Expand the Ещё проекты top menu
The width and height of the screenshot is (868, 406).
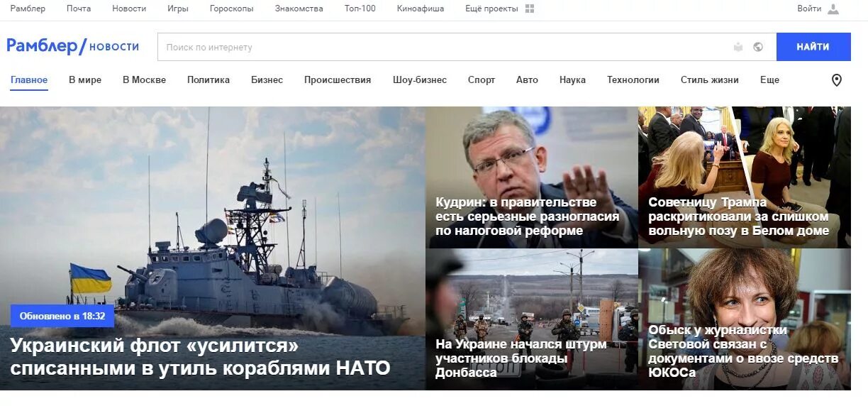click(x=491, y=9)
